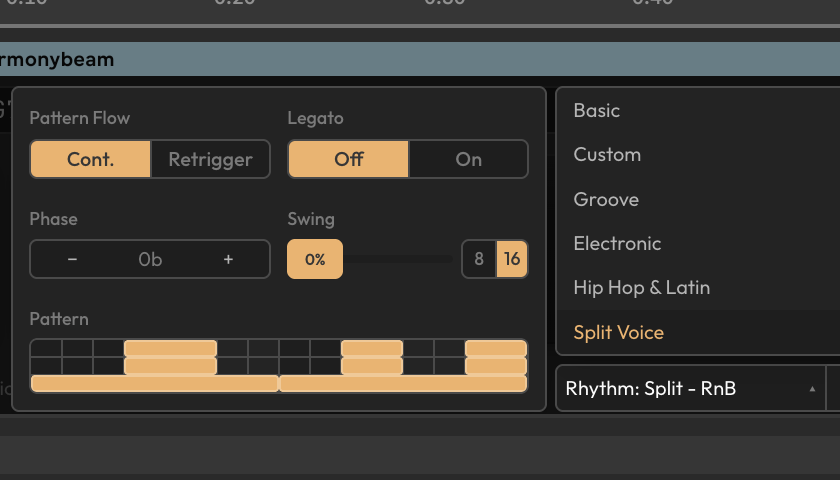This screenshot has height=480, width=840.
Task: Click the Harmonybeam track header bar
Action: [x=420, y=59]
